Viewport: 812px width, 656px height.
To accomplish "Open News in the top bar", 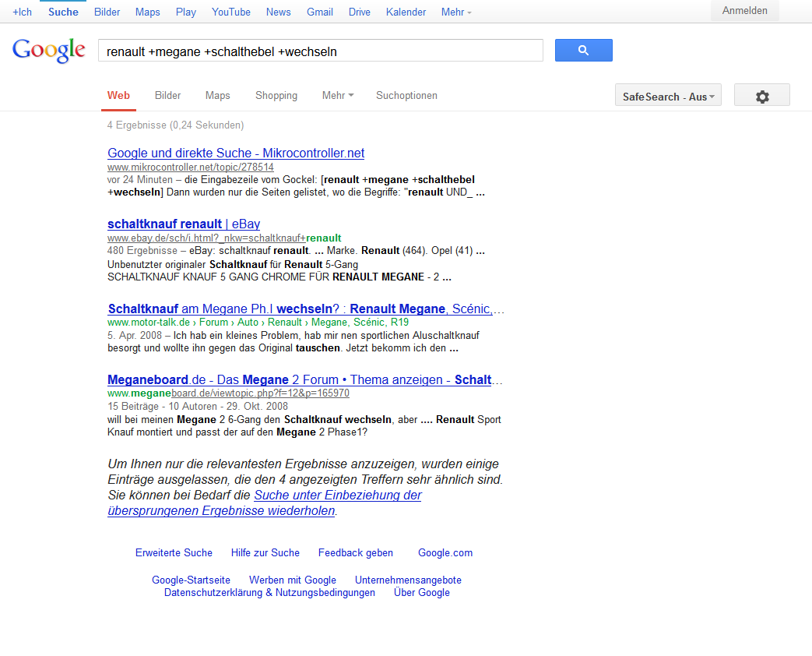I will (279, 12).
